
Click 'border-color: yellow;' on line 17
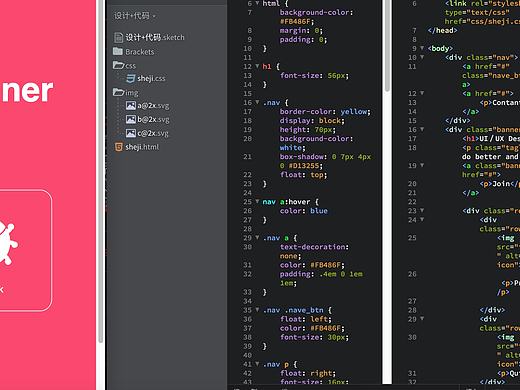[325, 112]
